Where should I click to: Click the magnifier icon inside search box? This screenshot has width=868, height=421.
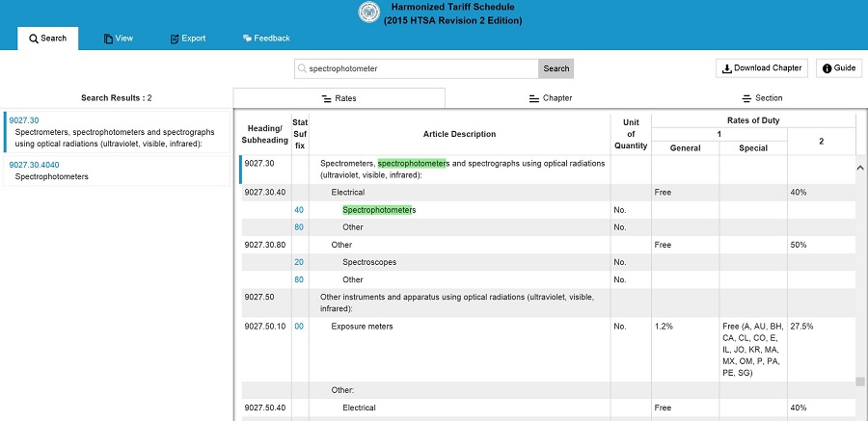coord(302,68)
